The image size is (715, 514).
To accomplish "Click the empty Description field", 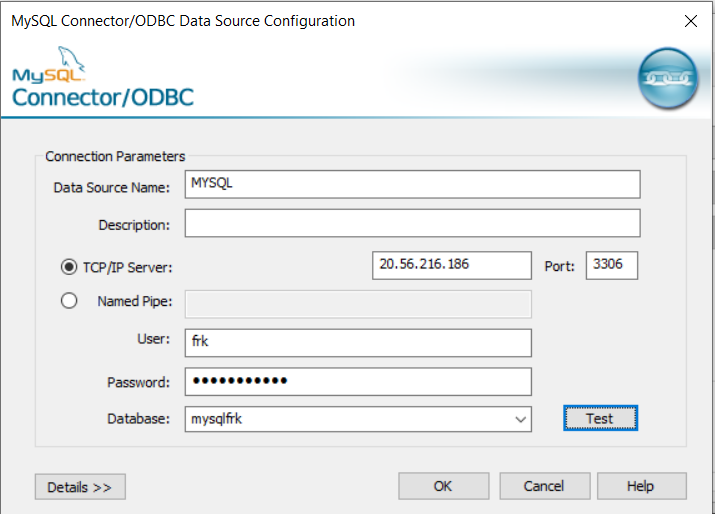I will [412, 223].
